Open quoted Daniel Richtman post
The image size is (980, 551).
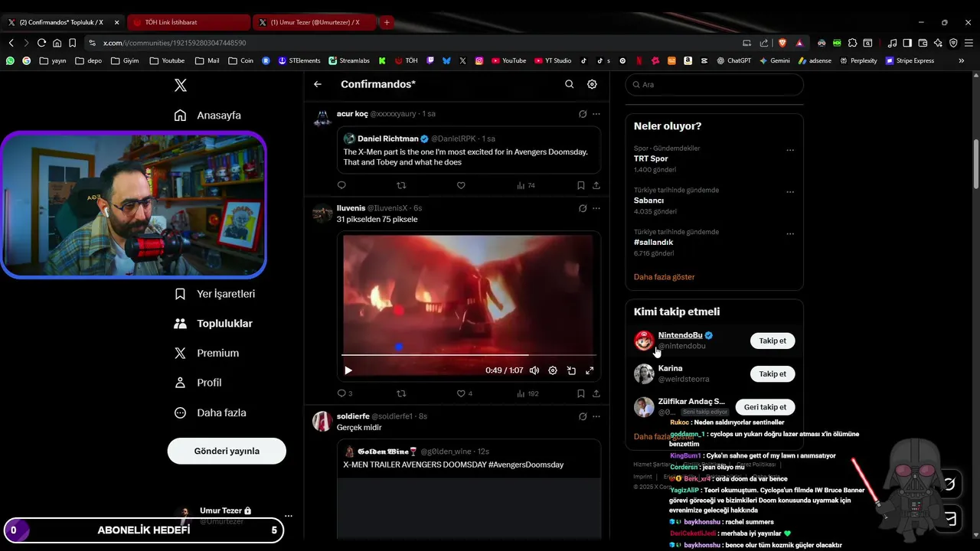(469, 150)
